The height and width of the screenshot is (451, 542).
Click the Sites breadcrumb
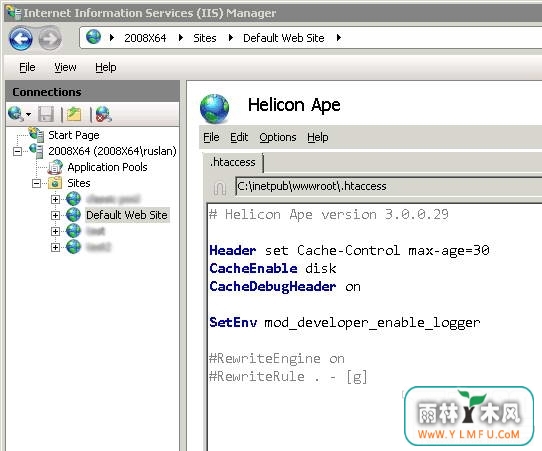click(x=205, y=38)
